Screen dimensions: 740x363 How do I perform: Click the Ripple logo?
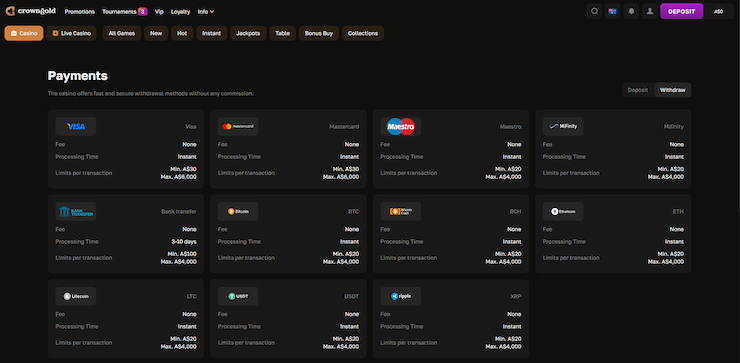[x=401, y=296]
